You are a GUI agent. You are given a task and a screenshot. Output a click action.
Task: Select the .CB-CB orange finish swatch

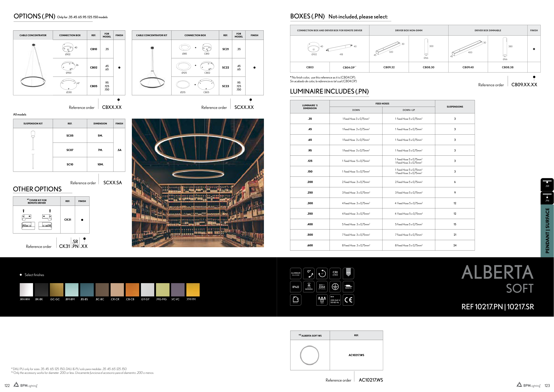click(132, 290)
